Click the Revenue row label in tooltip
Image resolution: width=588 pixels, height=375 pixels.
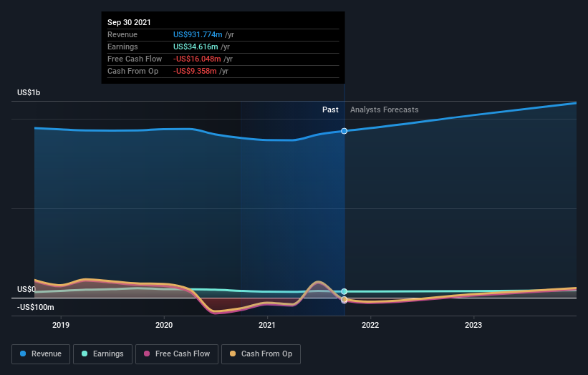point(122,34)
